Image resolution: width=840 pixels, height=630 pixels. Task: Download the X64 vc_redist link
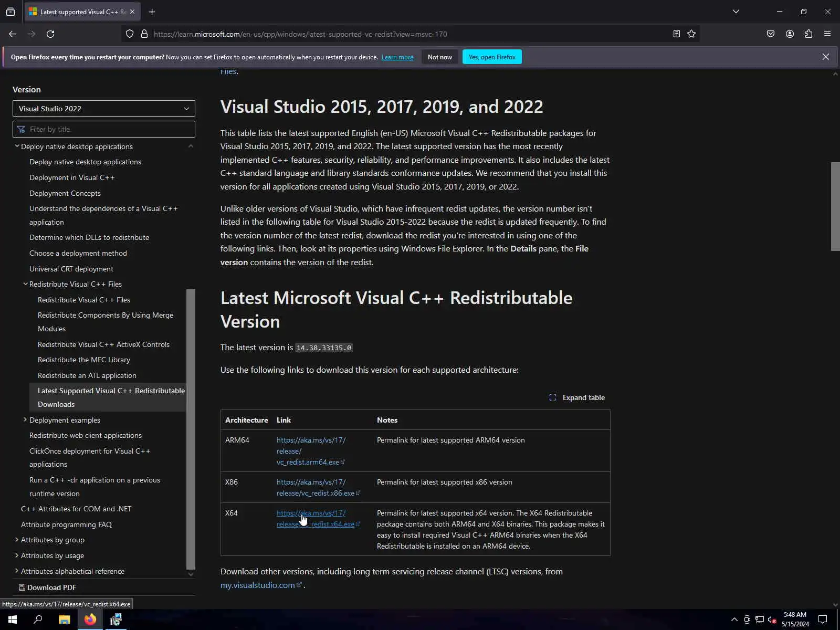pyautogui.click(x=318, y=518)
